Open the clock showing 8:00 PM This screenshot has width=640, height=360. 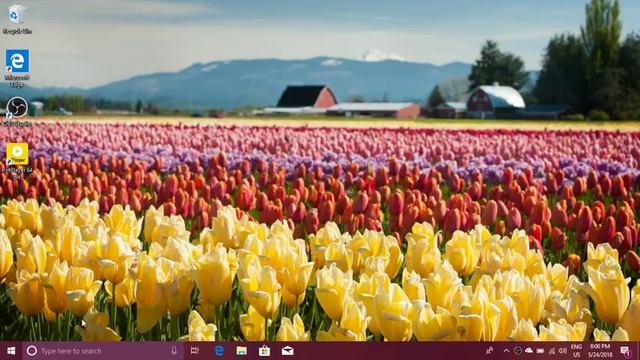point(600,351)
